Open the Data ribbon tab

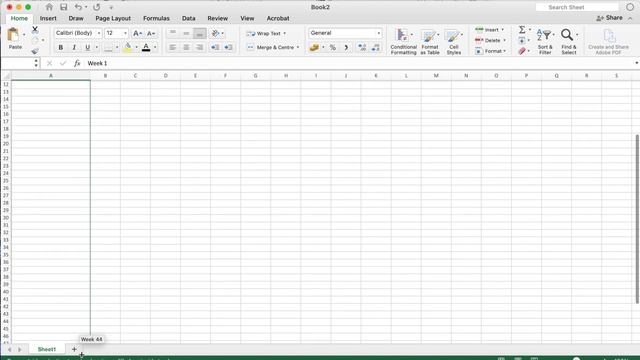coord(189,18)
